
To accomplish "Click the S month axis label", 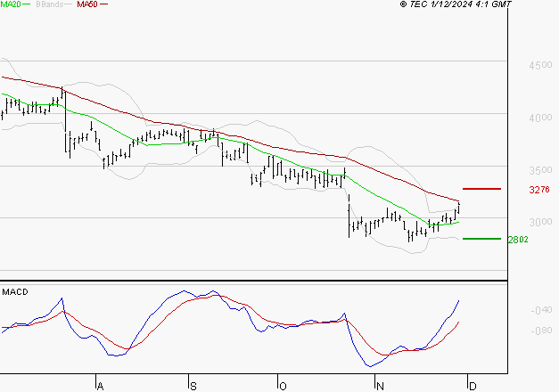I will click(x=193, y=387).
